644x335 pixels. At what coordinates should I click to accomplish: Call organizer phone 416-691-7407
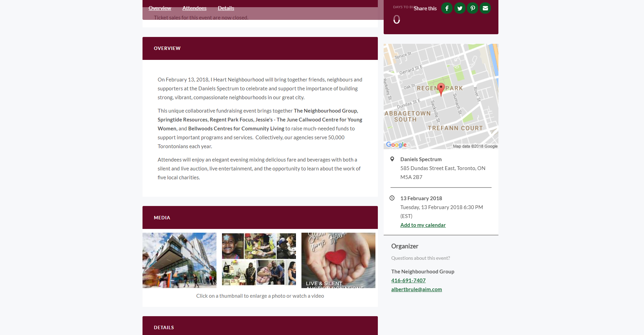point(408,281)
